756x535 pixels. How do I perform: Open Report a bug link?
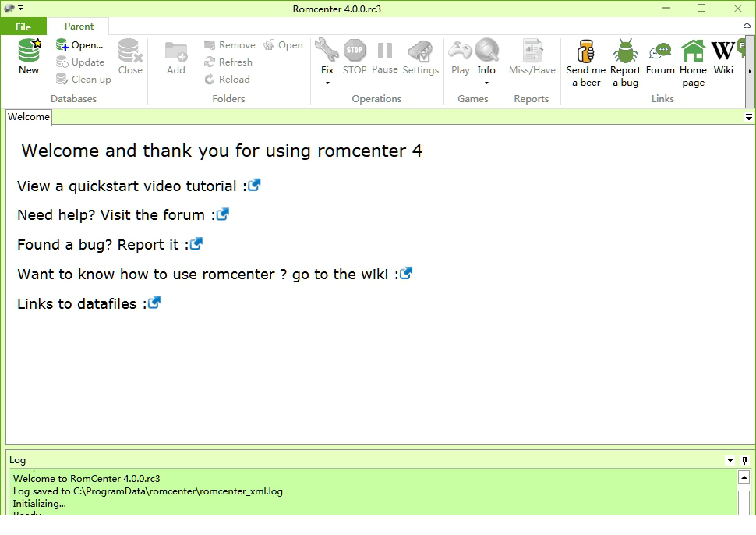[625, 62]
